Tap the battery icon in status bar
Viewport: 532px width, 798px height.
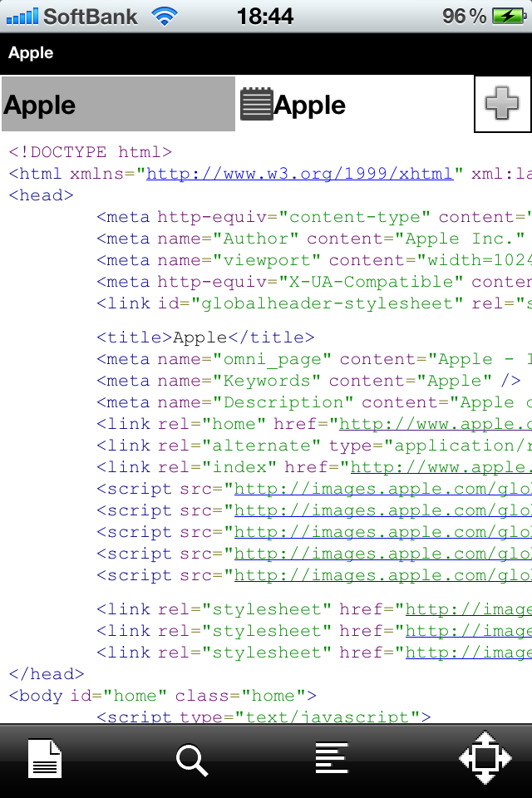click(x=509, y=17)
